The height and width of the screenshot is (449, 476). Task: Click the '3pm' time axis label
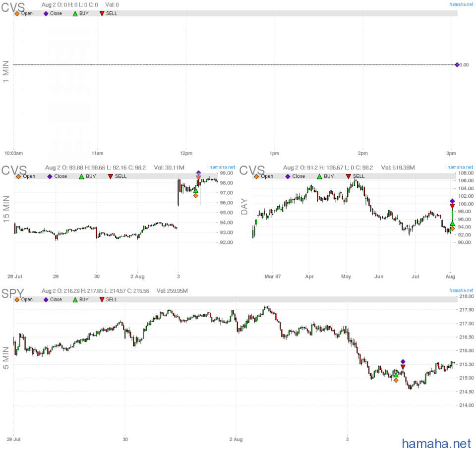451,153
